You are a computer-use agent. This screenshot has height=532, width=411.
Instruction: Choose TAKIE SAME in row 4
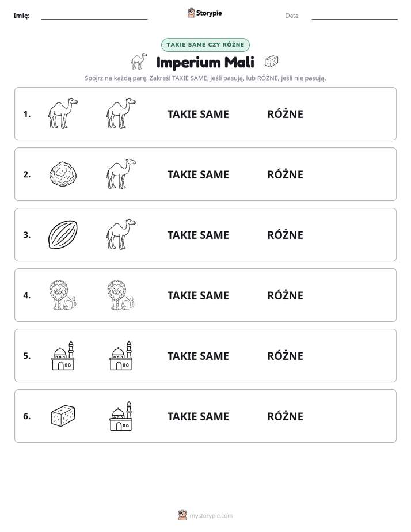[198, 295]
